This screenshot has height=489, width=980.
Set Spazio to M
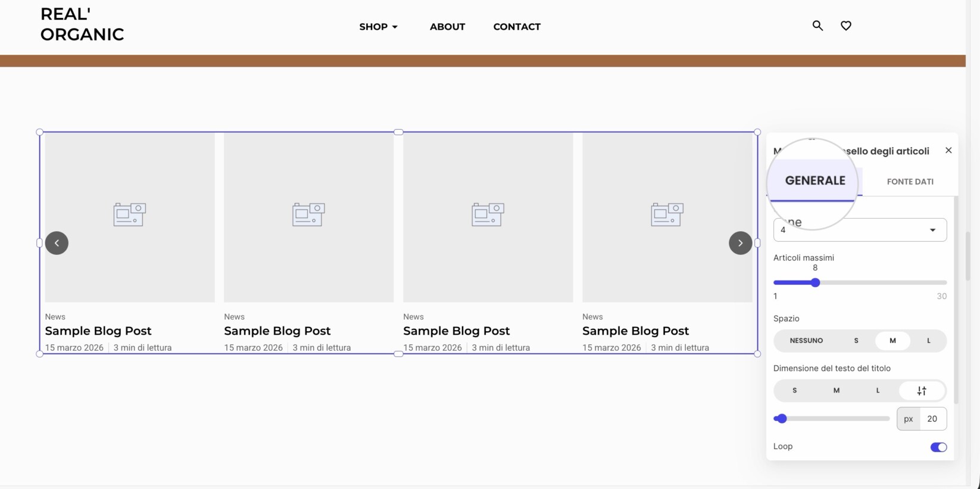(892, 341)
